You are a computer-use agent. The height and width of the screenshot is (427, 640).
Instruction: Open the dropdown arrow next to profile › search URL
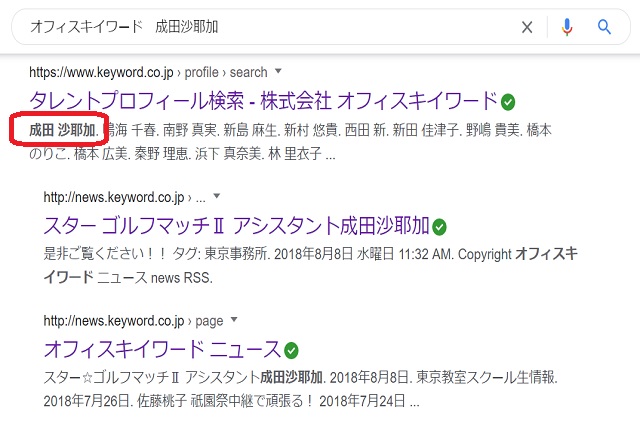click(278, 71)
